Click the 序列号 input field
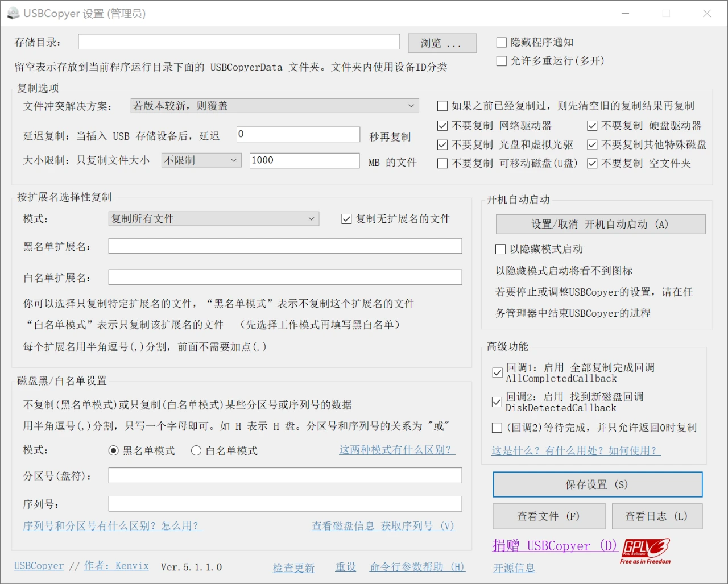 pos(285,503)
